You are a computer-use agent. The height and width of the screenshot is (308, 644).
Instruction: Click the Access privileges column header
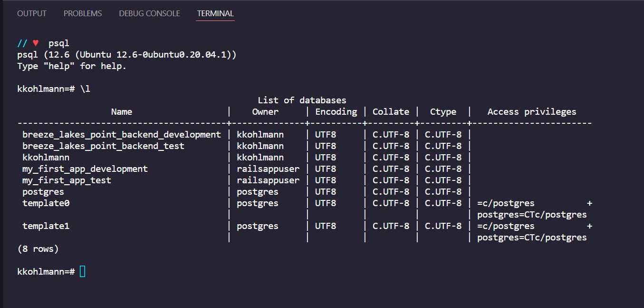(532, 112)
